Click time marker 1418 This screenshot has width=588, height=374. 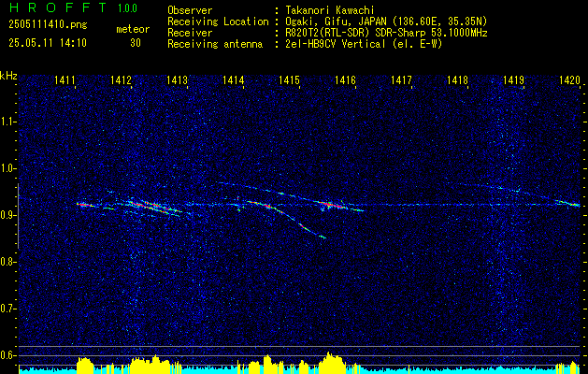pos(457,79)
